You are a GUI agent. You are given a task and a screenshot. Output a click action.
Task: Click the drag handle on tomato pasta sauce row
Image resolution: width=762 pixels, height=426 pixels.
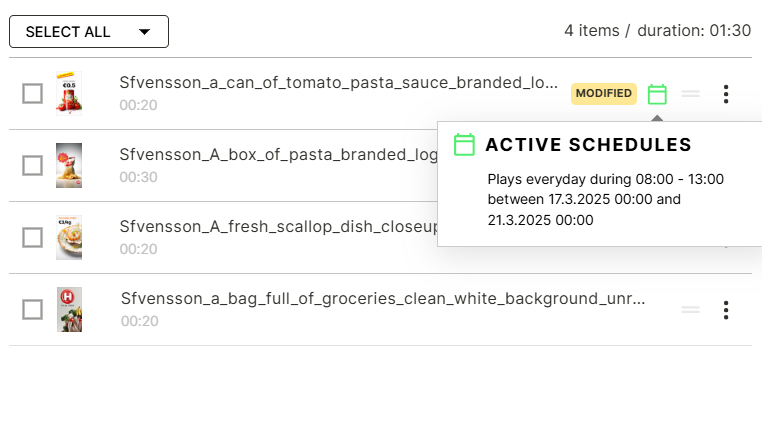690,94
